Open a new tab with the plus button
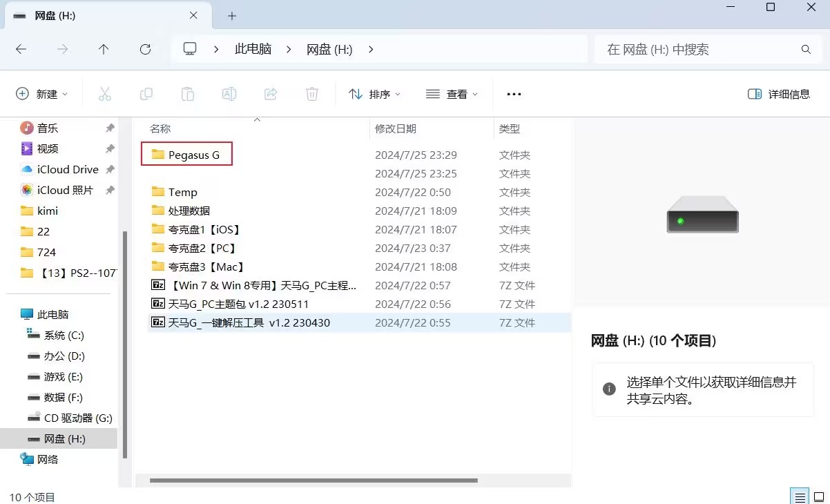830x504 pixels. (232, 15)
